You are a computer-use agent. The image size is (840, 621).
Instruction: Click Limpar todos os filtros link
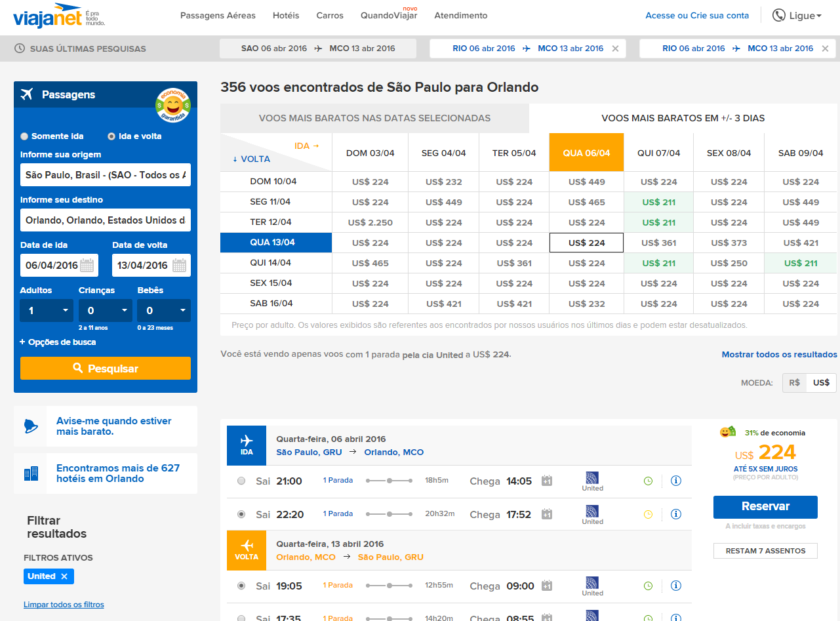coord(64,605)
